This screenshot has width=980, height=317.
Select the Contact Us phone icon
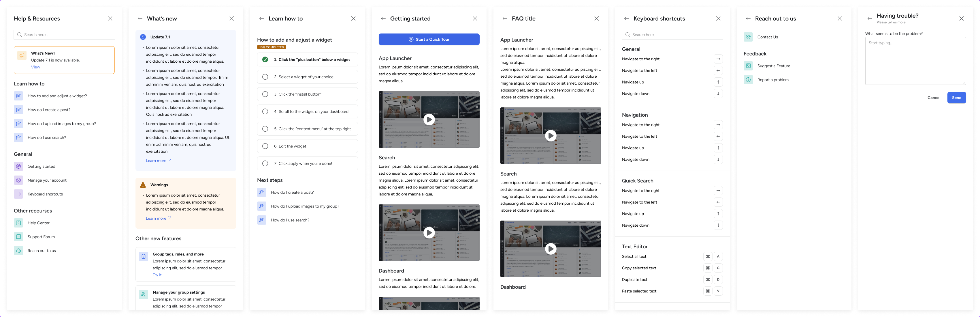click(x=748, y=37)
